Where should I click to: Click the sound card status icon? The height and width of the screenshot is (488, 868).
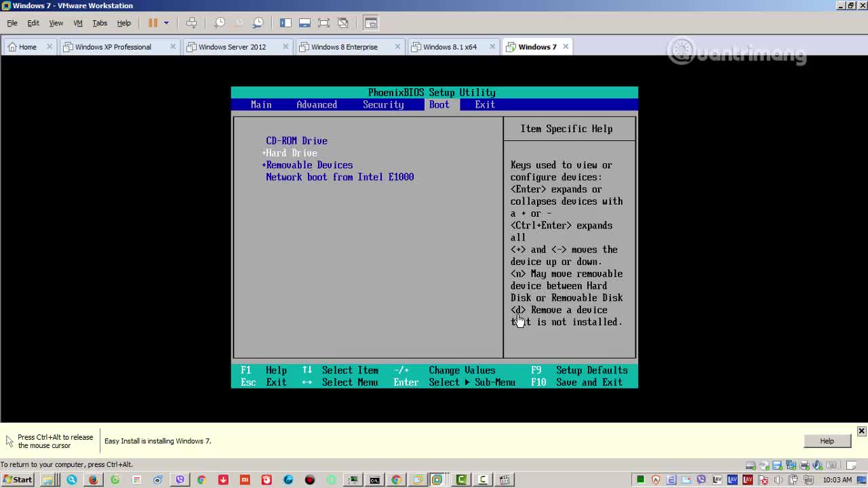(818, 466)
